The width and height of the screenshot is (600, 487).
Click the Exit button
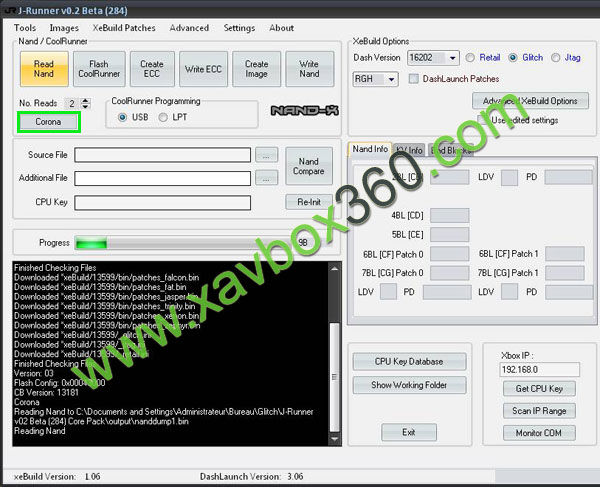point(409,432)
